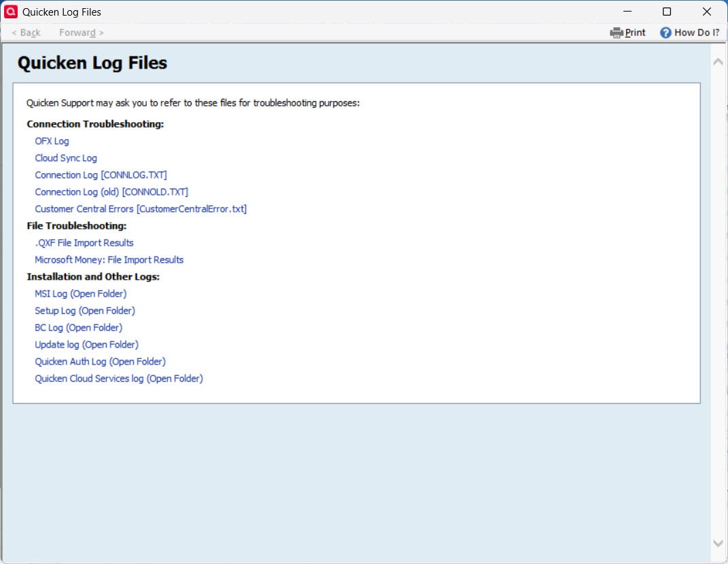
Task: Go back with the Back button
Action: 26,33
